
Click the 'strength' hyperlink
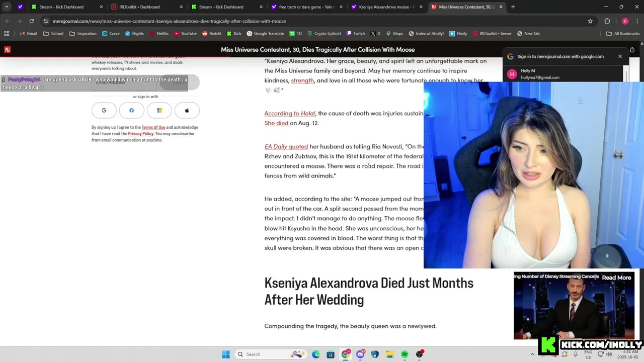(x=302, y=80)
